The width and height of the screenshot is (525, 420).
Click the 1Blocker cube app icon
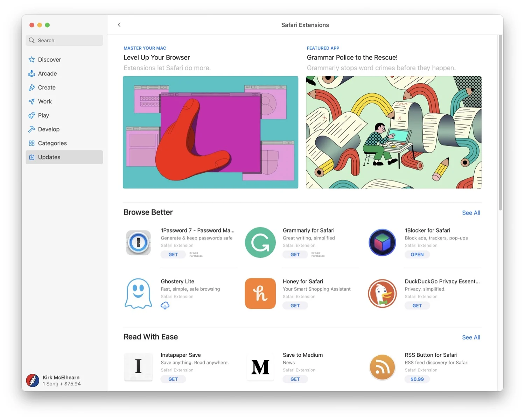[x=382, y=242]
